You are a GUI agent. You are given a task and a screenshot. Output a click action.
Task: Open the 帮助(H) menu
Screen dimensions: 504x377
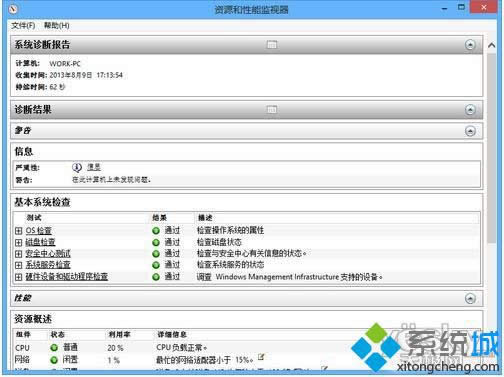click(57, 25)
